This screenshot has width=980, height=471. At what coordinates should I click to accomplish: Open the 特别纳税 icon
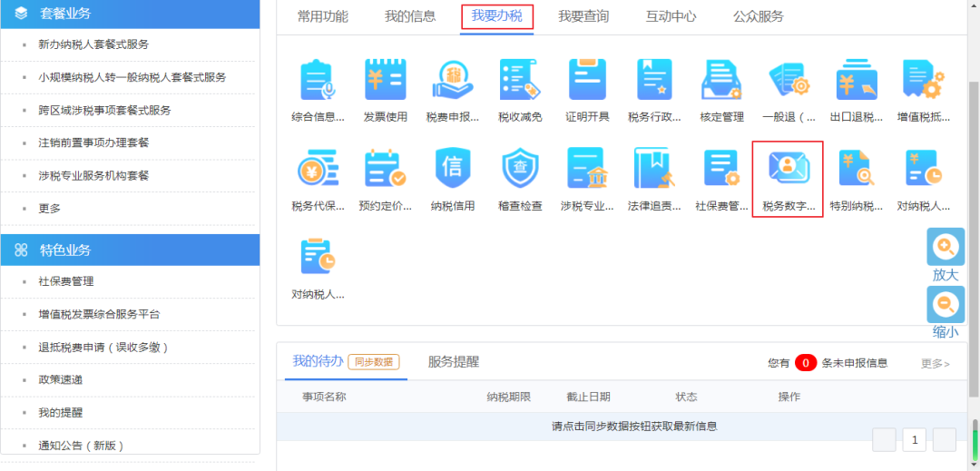pyautogui.click(x=857, y=169)
